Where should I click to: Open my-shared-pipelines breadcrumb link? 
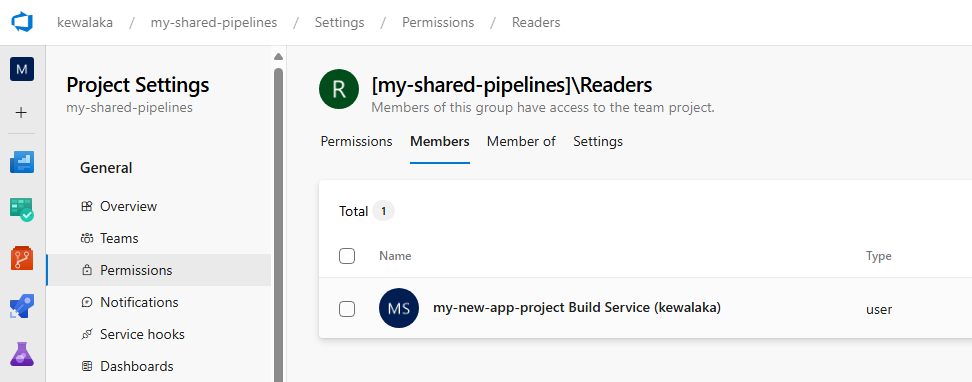point(214,22)
